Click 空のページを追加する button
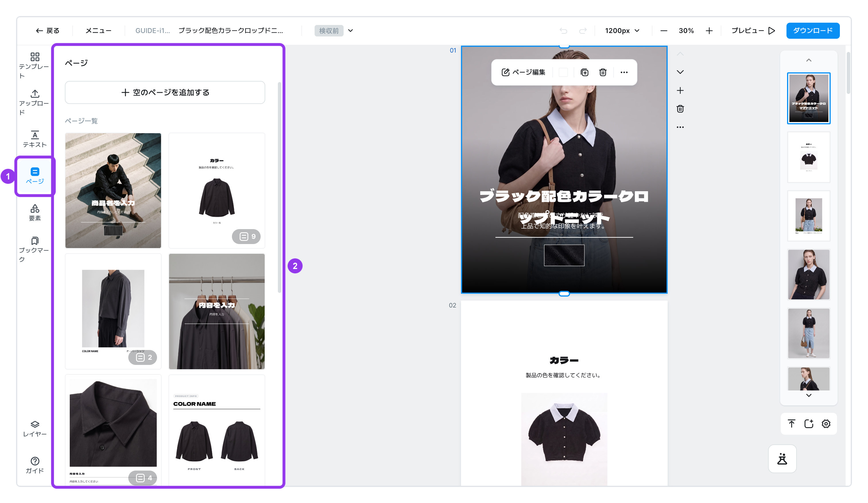Viewport: 868px width, 503px height. coord(165,92)
